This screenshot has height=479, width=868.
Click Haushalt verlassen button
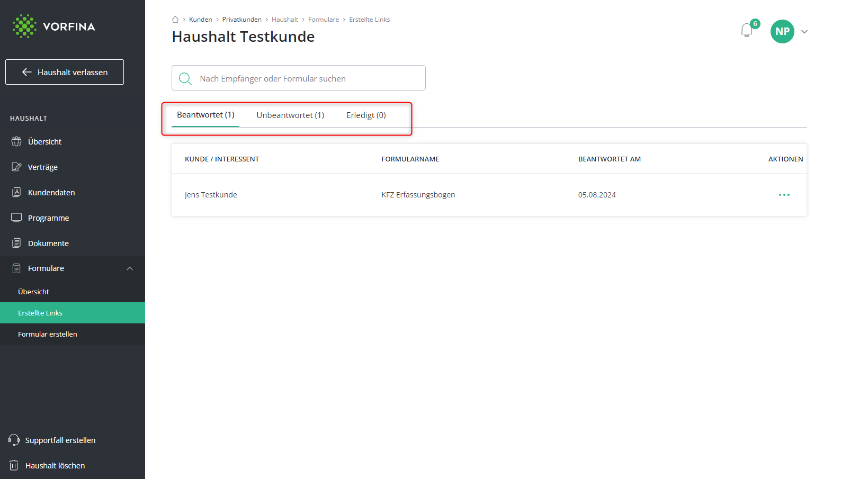point(65,72)
